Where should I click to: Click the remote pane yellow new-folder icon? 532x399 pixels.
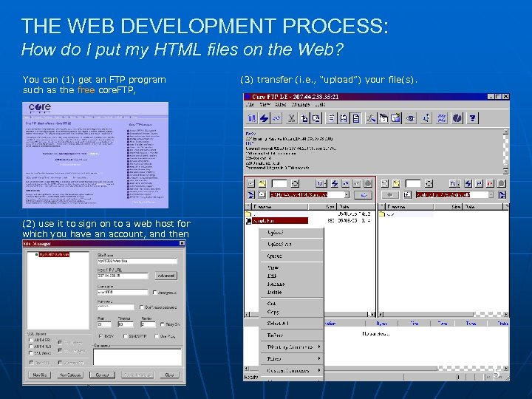pyautogui.click(x=396, y=183)
